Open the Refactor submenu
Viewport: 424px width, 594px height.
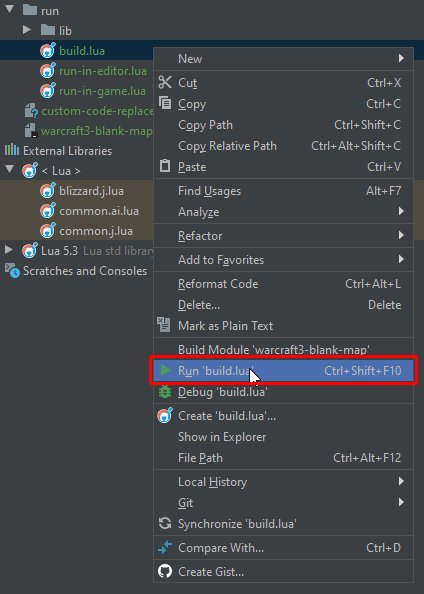point(283,236)
